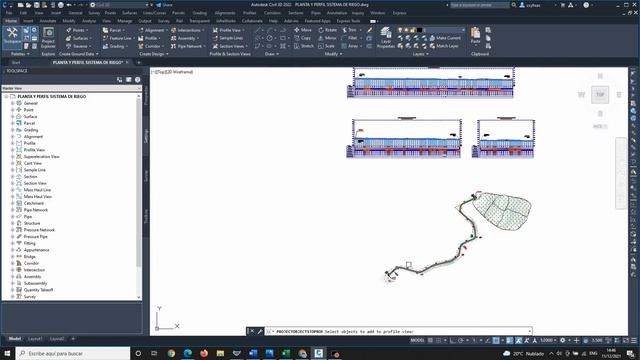Expand the Surface tree node
This screenshot has width=640, height=360.
pos(13,116)
